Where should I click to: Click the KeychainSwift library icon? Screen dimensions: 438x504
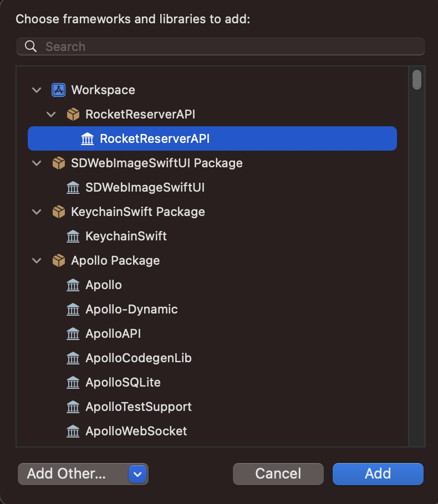[x=73, y=236]
